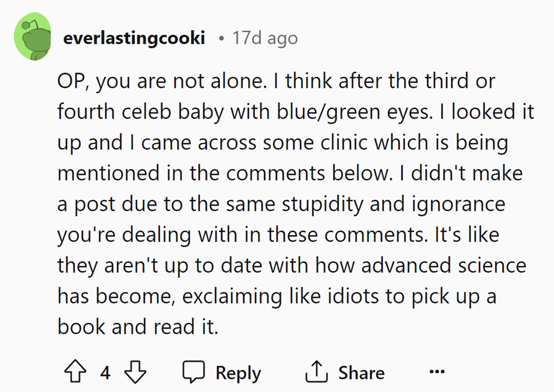
Task: Click the Share upload arrow icon
Action: (316, 371)
